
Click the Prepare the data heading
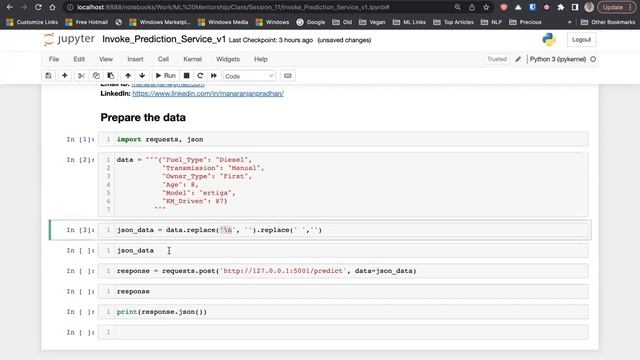143,118
